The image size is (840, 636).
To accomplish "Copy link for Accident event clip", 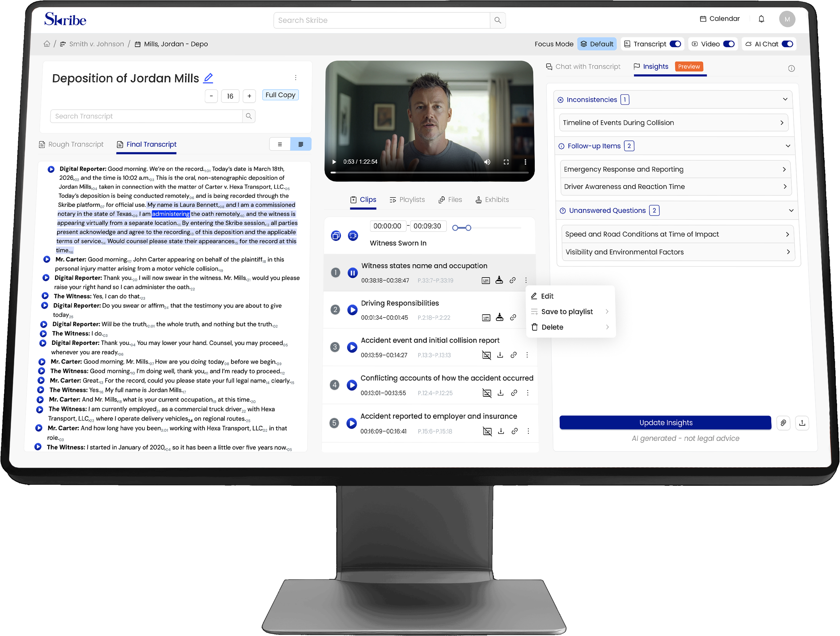I will (513, 355).
